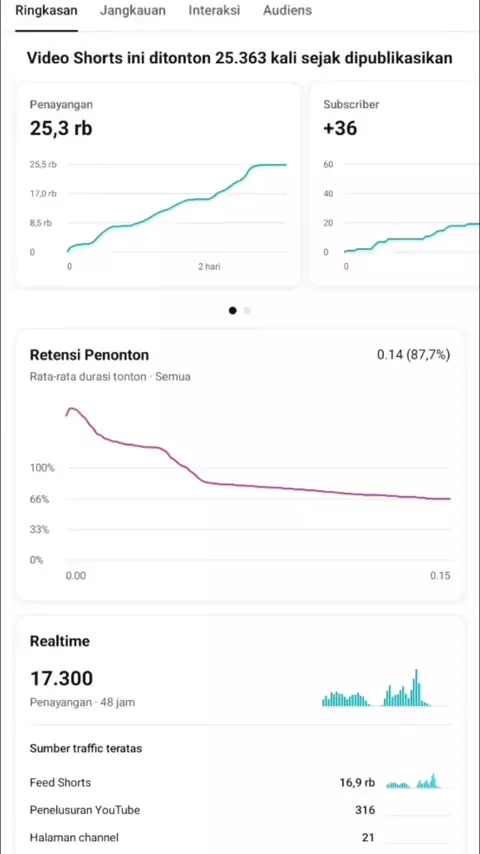Click the Realtime 48-hour bar chart

click(385, 687)
